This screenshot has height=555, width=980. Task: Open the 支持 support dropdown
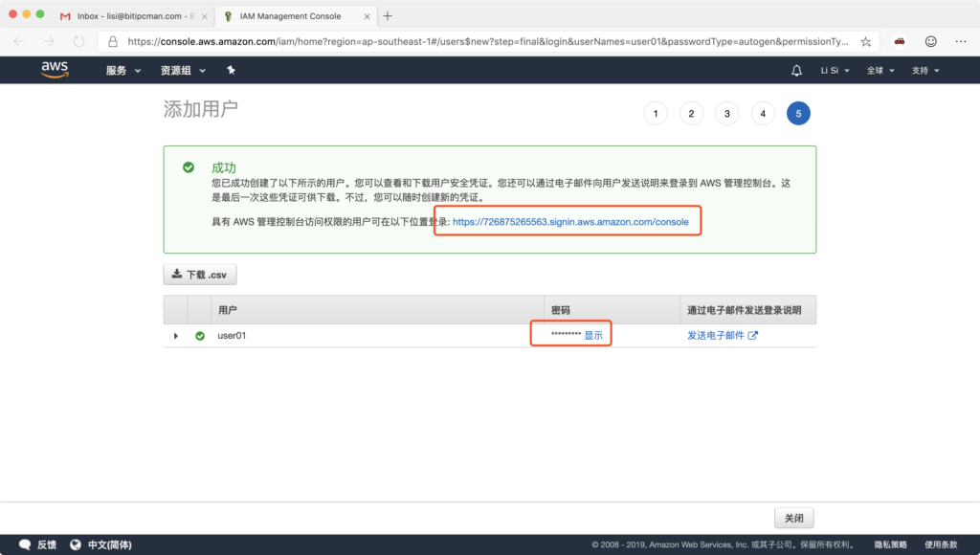click(925, 71)
